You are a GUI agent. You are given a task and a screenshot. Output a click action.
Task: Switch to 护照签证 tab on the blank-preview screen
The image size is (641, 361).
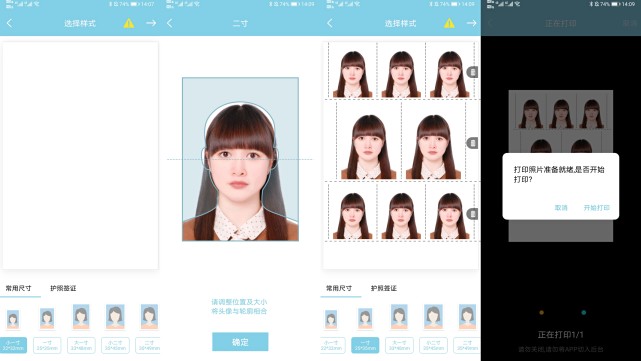(x=63, y=288)
